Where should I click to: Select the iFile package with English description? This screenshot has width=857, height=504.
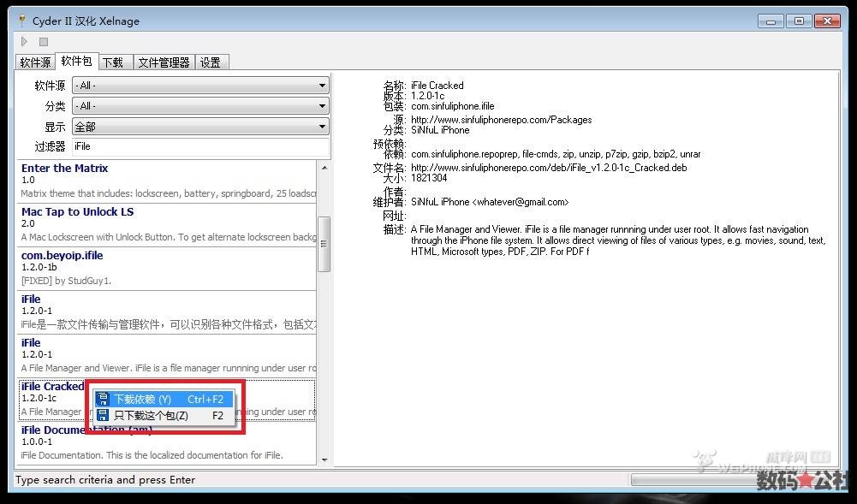click(x=167, y=356)
